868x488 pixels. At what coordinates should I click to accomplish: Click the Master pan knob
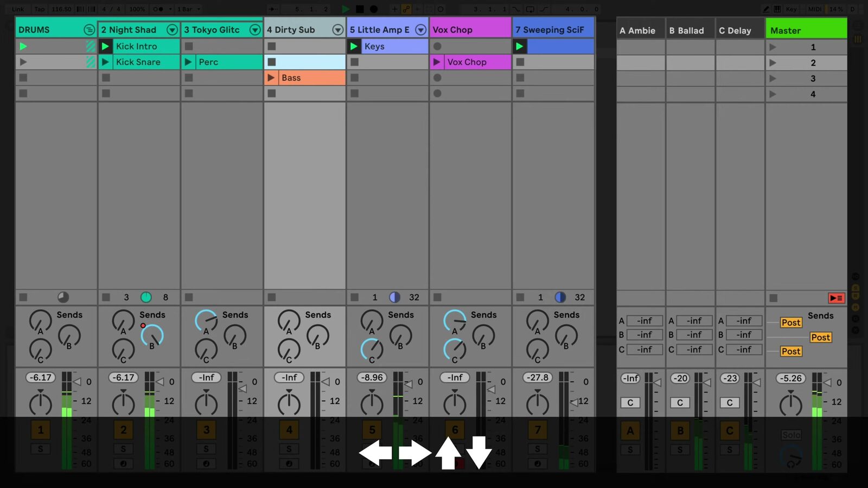tap(790, 404)
